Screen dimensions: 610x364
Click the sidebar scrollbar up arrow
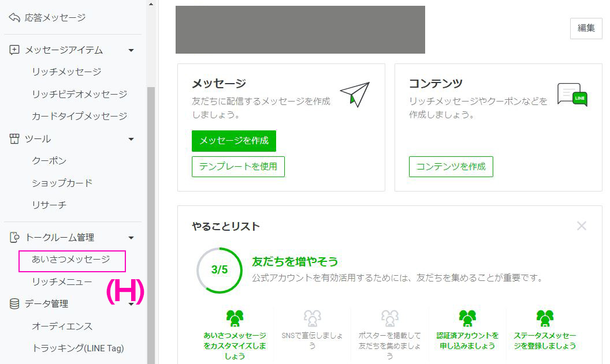pyautogui.click(x=151, y=4)
